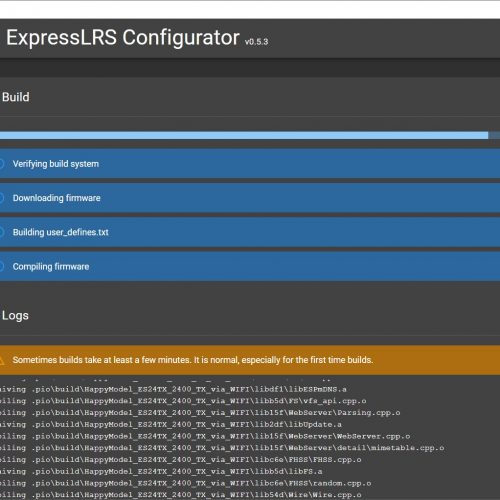
Task: Click the v0.5.3 version label
Action: click(256, 42)
